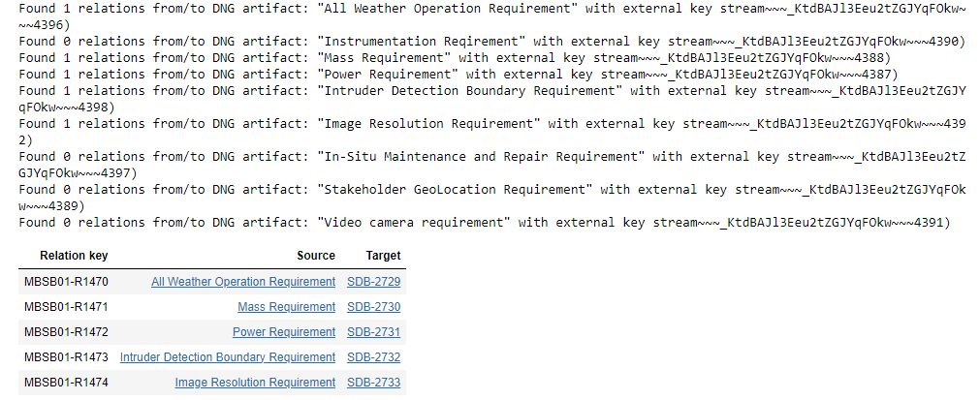Open target link SDB-2730
The height and width of the screenshot is (400, 980).
point(373,307)
